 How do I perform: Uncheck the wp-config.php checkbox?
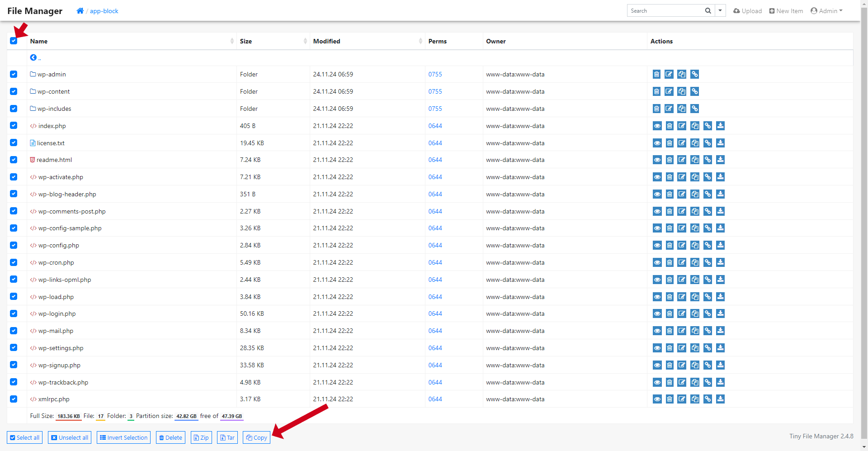click(x=14, y=245)
